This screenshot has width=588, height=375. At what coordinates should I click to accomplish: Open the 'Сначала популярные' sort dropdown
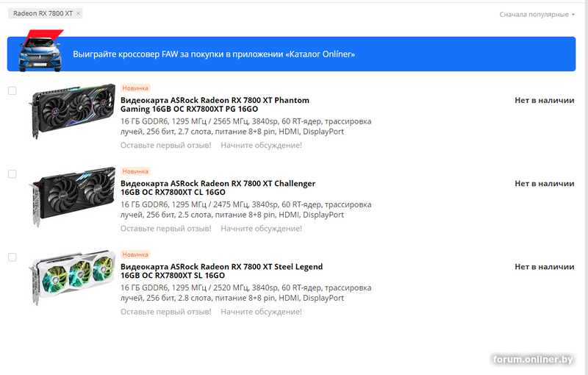[537, 15]
